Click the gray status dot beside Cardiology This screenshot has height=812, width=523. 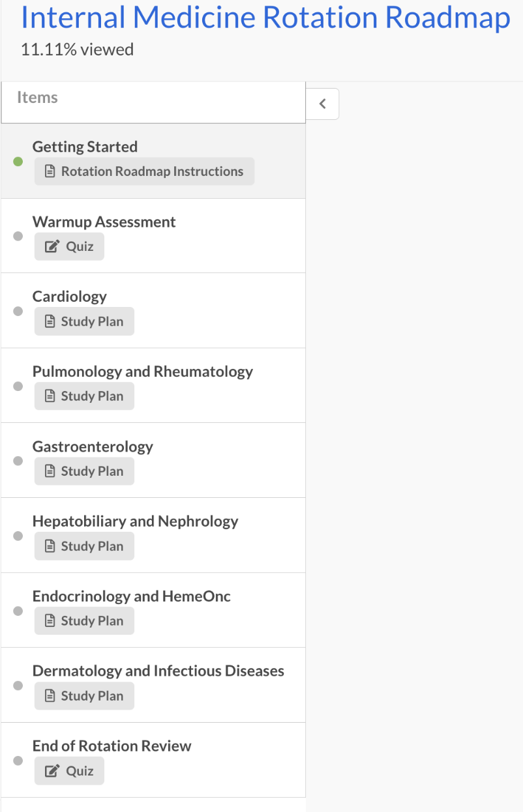(x=18, y=312)
